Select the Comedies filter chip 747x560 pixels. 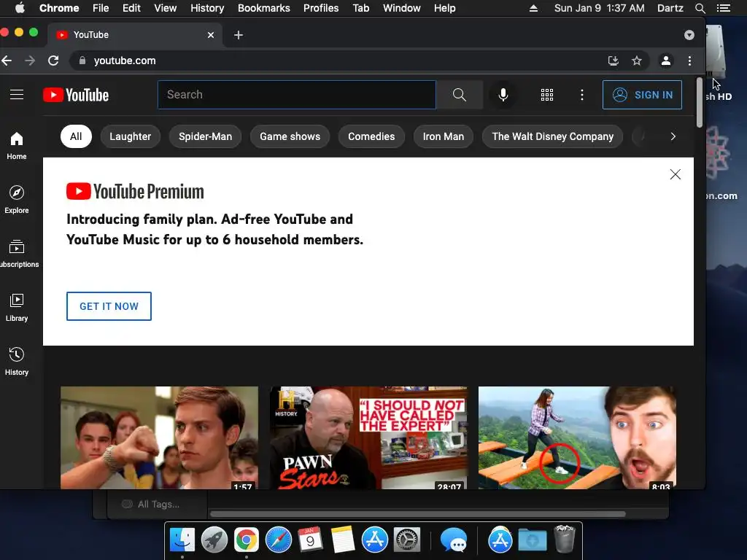[371, 136]
